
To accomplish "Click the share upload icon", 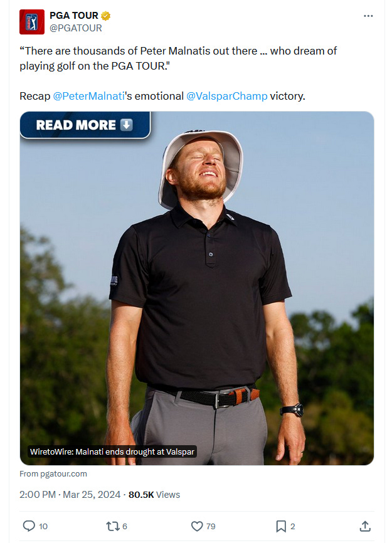I will point(365,526).
